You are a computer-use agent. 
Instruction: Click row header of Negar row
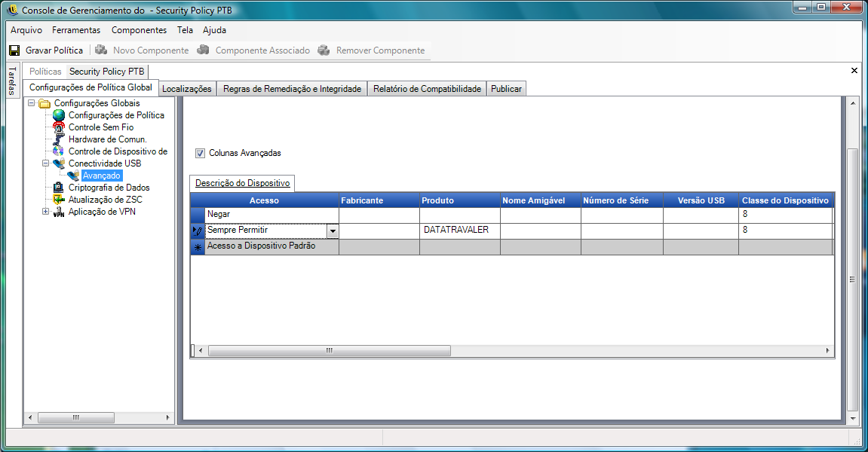point(198,215)
